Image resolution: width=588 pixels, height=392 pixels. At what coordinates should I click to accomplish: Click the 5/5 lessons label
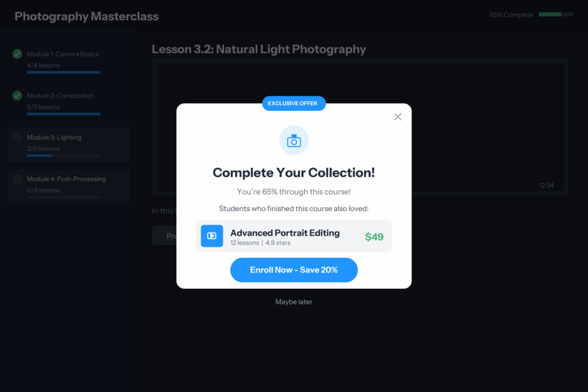click(x=44, y=107)
